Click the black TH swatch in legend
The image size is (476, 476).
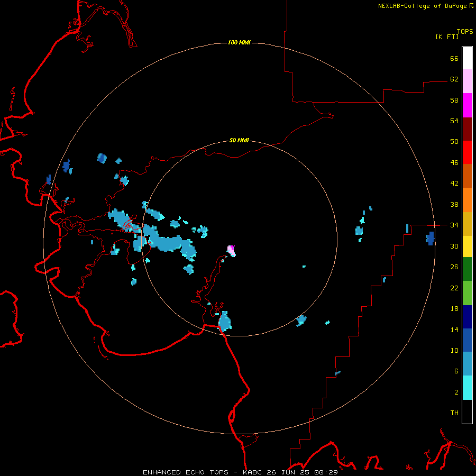coord(467,411)
